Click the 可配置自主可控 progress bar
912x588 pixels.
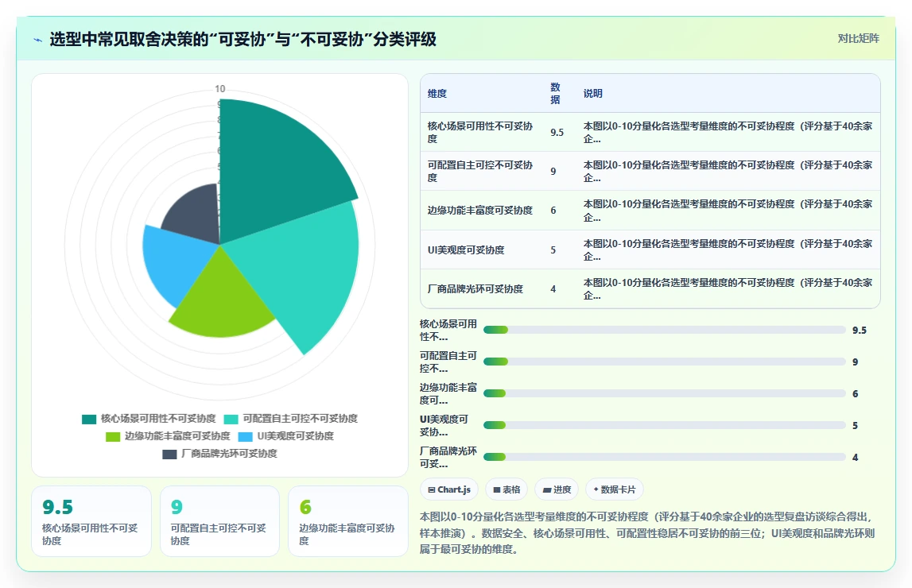click(665, 362)
